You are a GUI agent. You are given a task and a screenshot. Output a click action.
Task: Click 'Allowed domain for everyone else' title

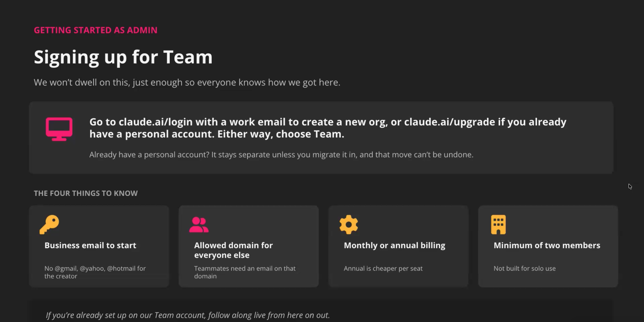pyautogui.click(x=233, y=250)
